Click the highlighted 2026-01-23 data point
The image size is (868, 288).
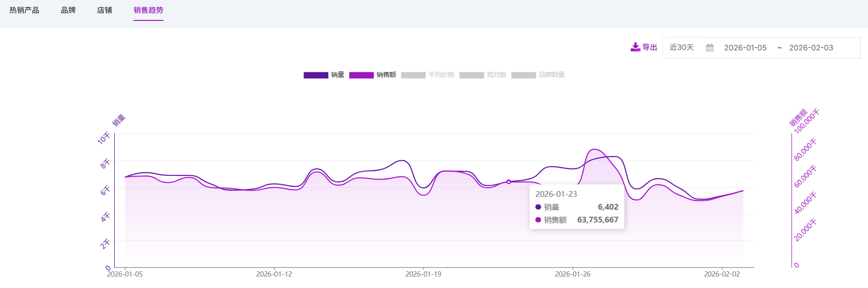coord(509,182)
